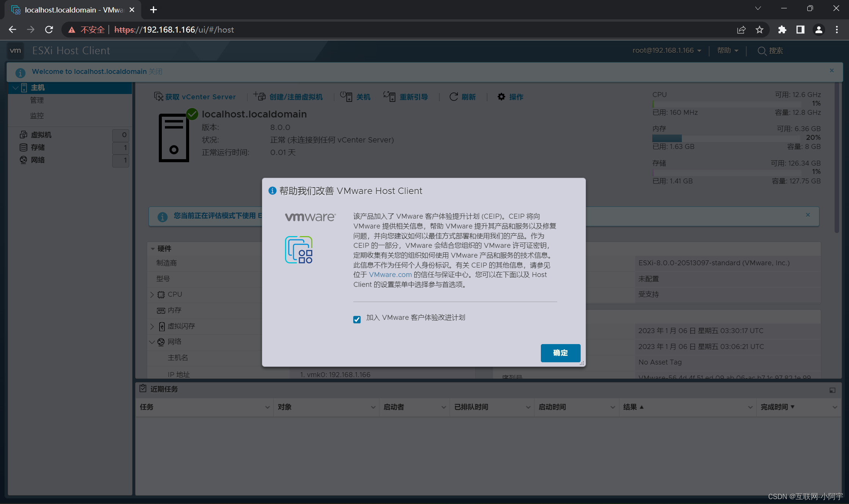Click the Reboot (重新引导) icon
849x504 pixels.
389,96
